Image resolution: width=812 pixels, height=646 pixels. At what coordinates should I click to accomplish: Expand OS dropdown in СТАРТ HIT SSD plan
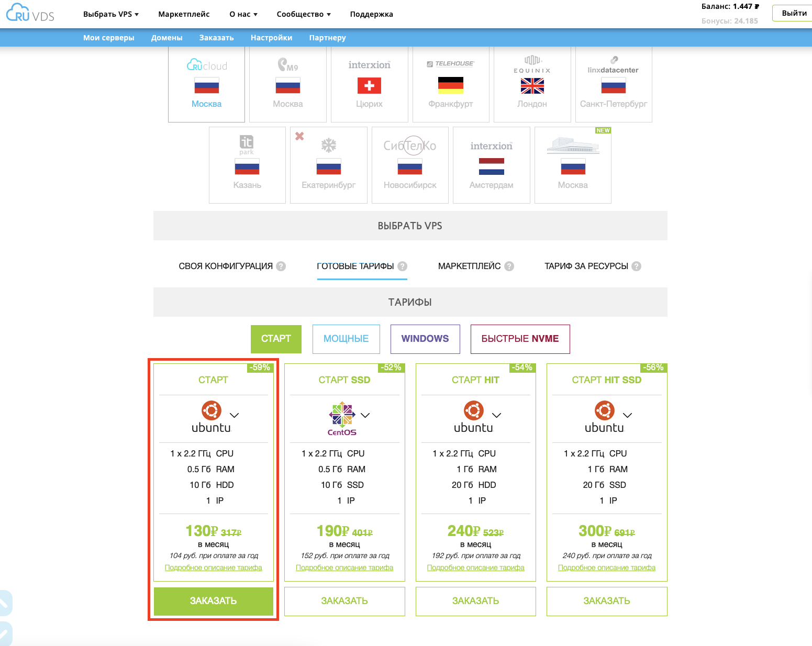click(x=628, y=415)
